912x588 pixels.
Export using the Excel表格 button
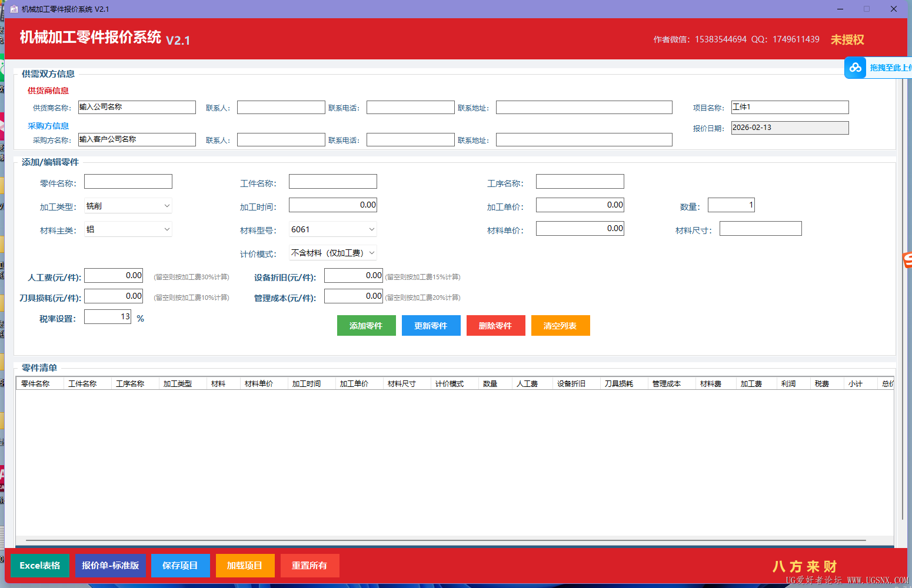pos(40,566)
